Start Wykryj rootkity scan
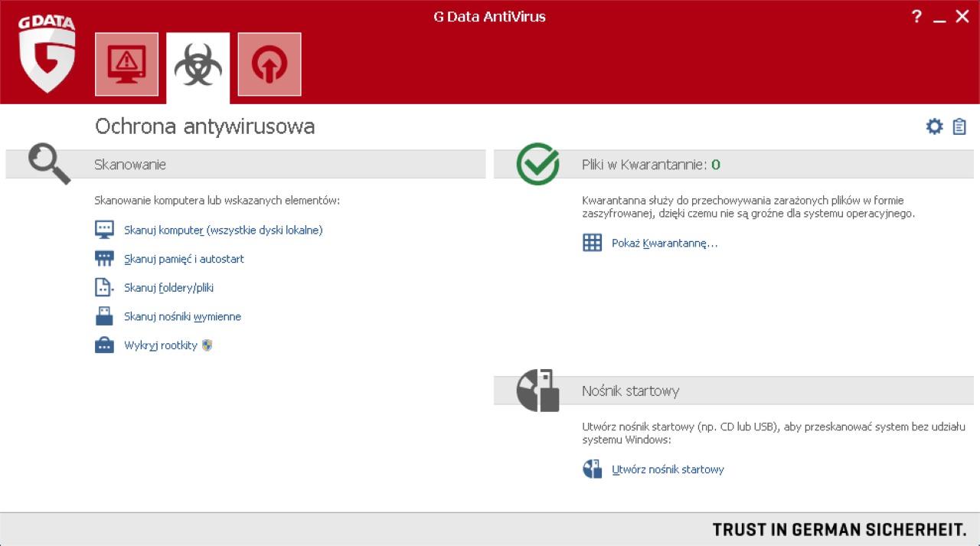This screenshot has width=980, height=546. [161, 345]
